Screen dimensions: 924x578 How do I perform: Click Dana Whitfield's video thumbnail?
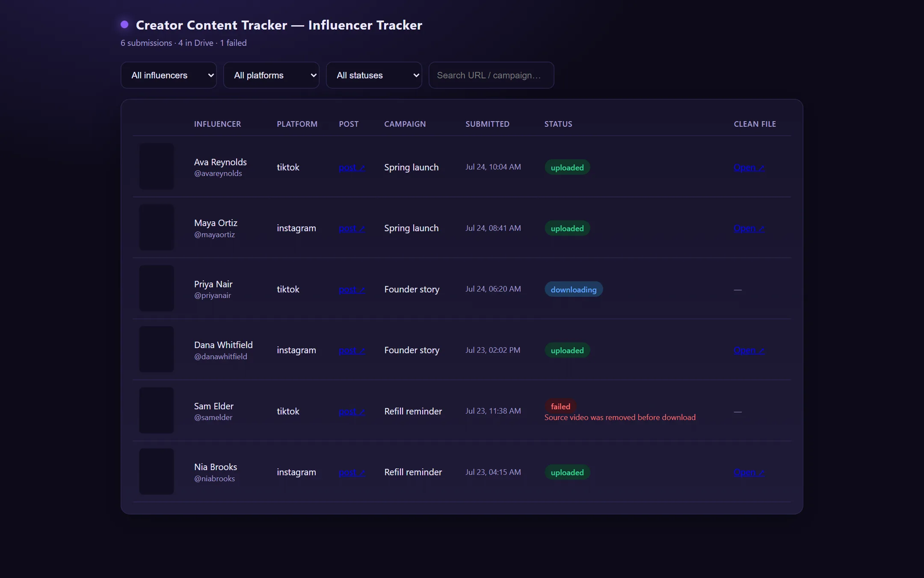point(157,349)
